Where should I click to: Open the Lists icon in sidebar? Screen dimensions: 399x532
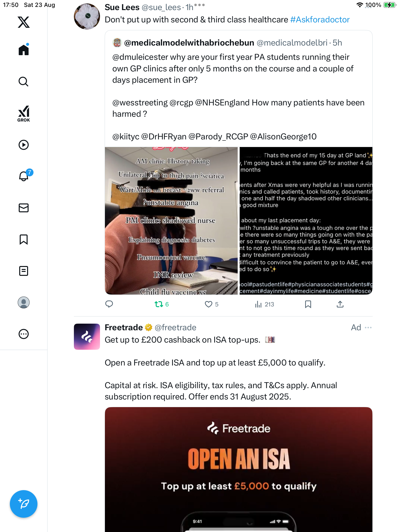pos(24,271)
